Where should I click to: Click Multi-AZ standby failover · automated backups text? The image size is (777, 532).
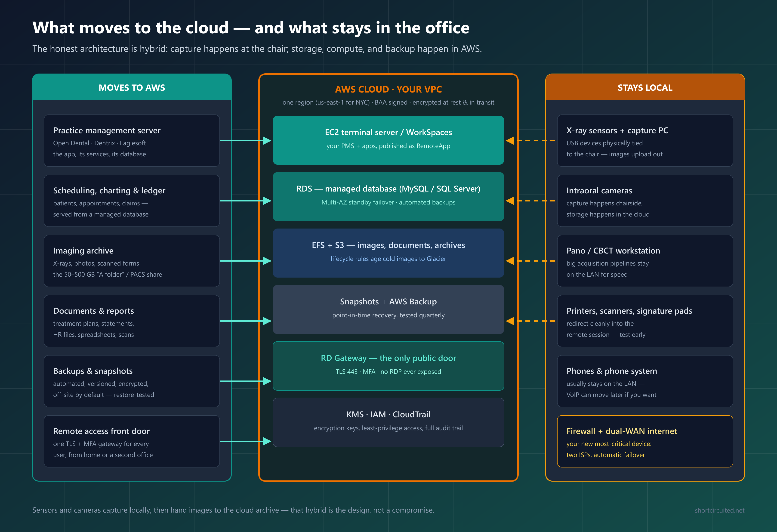(388, 202)
